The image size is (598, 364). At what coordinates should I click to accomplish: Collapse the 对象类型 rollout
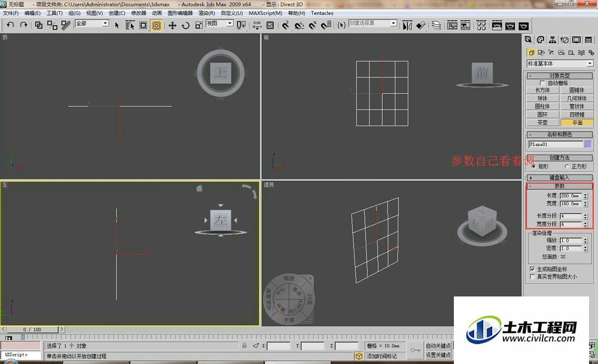[560, 75]
